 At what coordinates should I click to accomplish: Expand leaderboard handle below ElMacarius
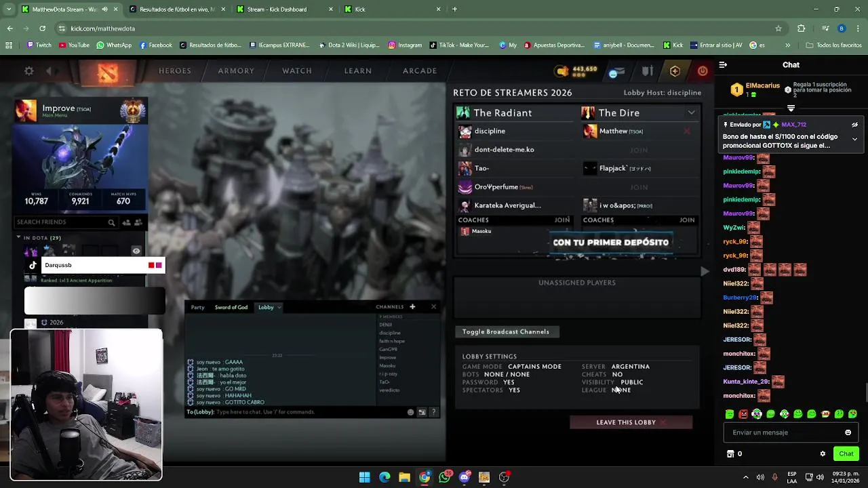(791, 108)
